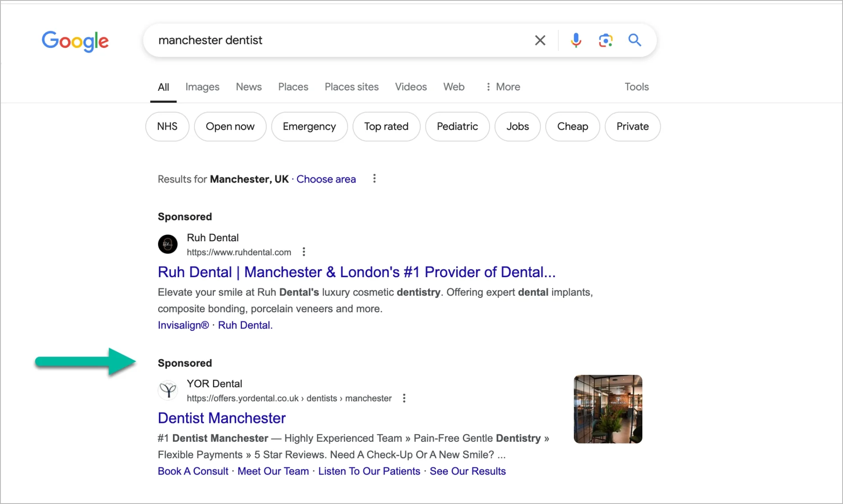Viewport: 843px width, 504px height.
Task: Enable the Top rated filter
Action: (x=386, y=126)
